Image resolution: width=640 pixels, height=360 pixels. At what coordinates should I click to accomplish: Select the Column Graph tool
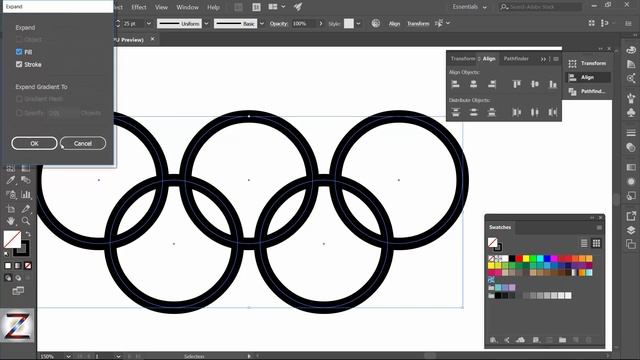pyautogui.click(x=26, y=195)
